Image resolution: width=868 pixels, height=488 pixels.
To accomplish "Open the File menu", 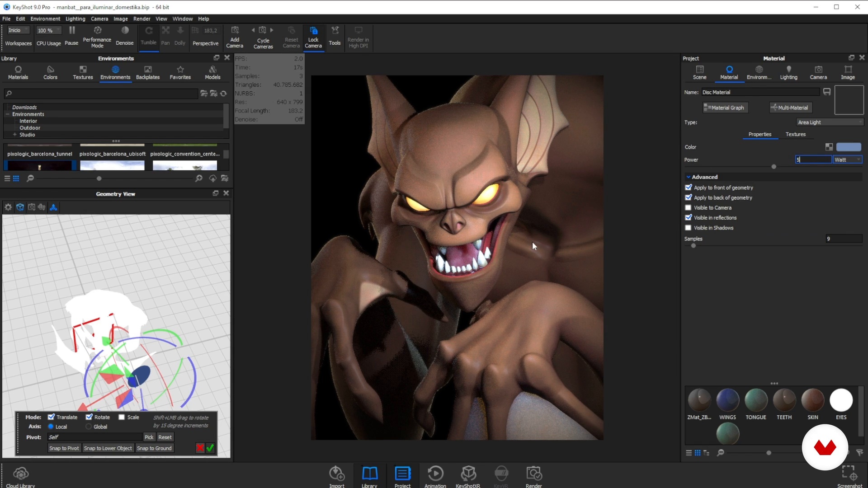I will coord(6,19).
